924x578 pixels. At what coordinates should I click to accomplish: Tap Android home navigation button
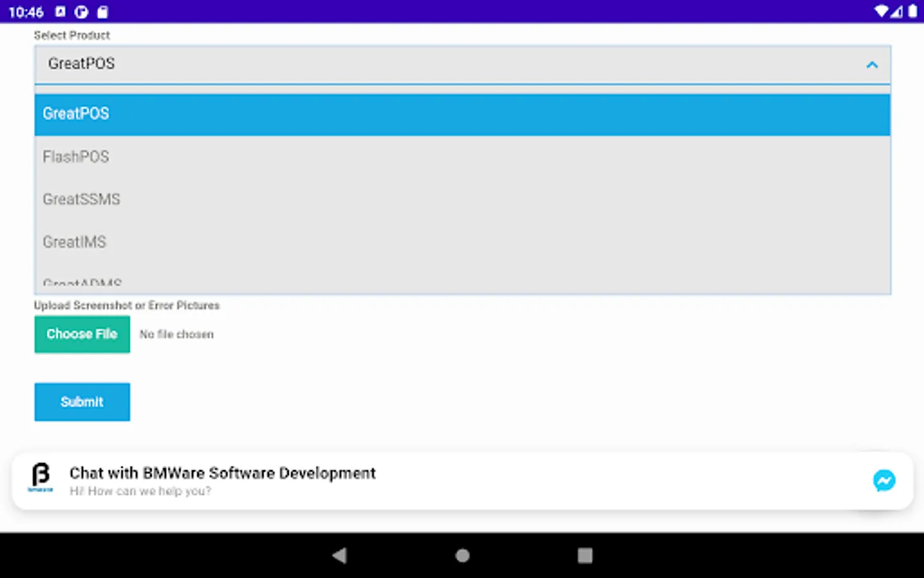click(462, 556)
